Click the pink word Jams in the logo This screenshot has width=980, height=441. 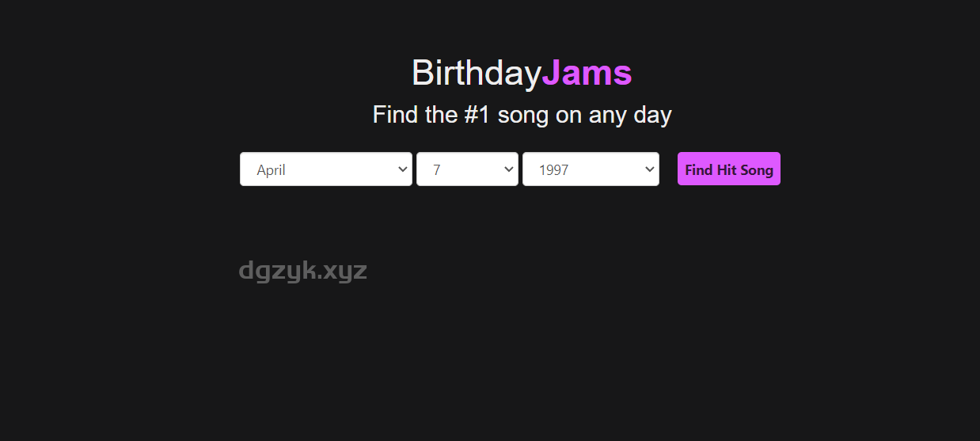pyautogui.click(x=587, y=73)
